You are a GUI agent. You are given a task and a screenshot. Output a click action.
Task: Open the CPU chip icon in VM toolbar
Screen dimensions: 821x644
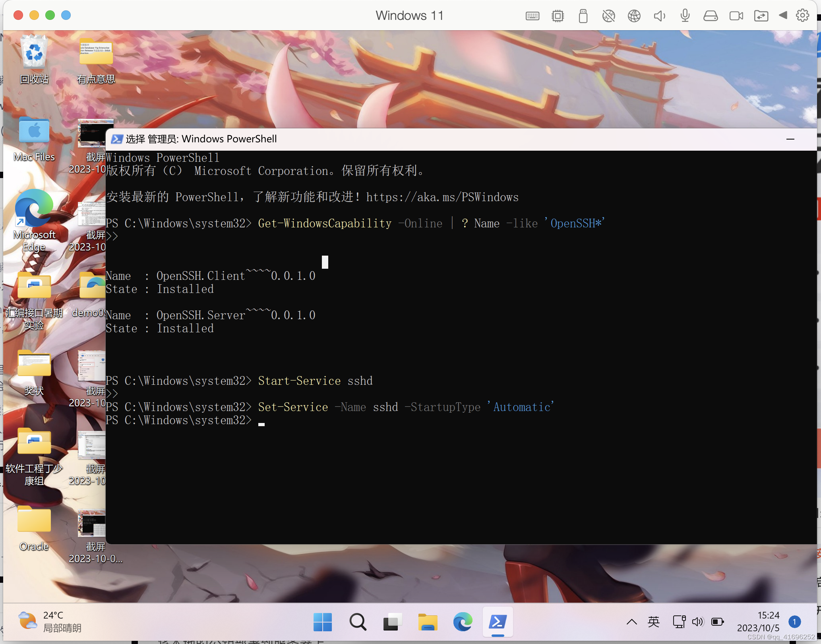(558, 16)
